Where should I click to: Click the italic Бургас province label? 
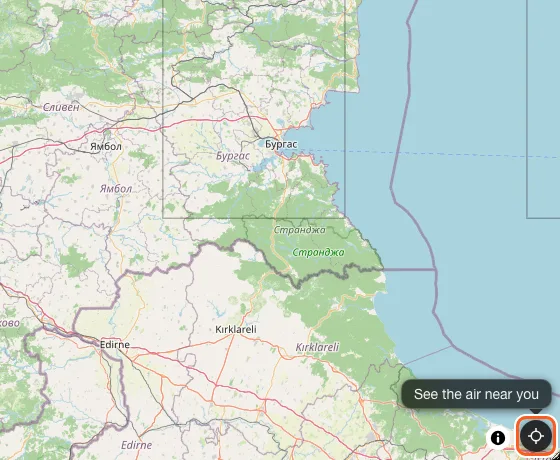tap(233, 156)
